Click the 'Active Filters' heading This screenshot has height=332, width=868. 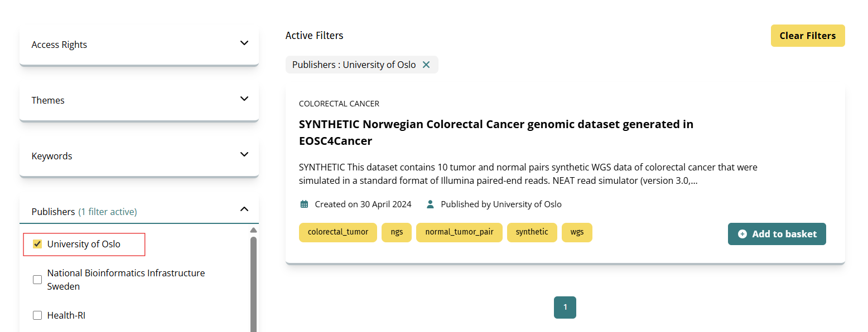click(314, 36)
